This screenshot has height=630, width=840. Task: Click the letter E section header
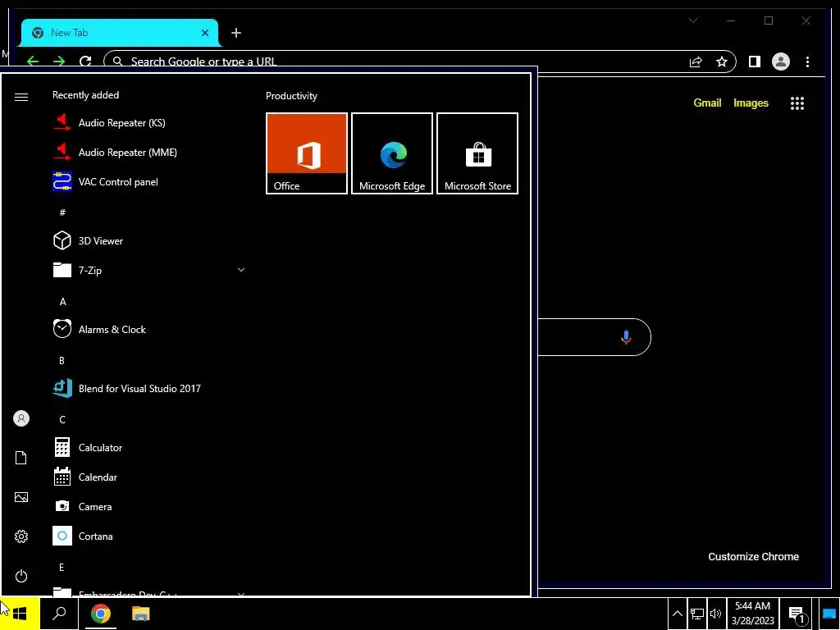coord(62,567)
